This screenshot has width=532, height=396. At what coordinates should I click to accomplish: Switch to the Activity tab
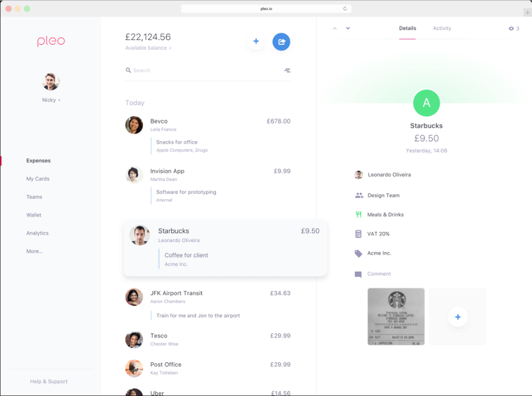pos(442,28)
